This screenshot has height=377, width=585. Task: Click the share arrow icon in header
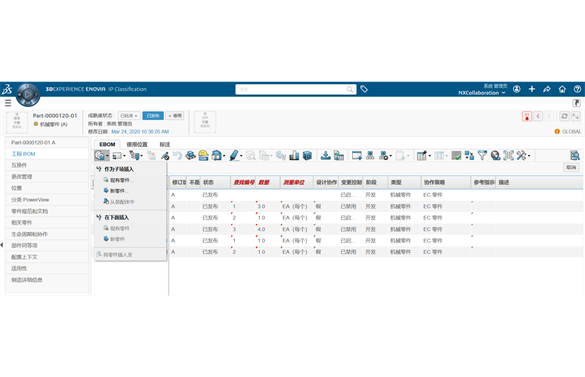coord(547,89)
